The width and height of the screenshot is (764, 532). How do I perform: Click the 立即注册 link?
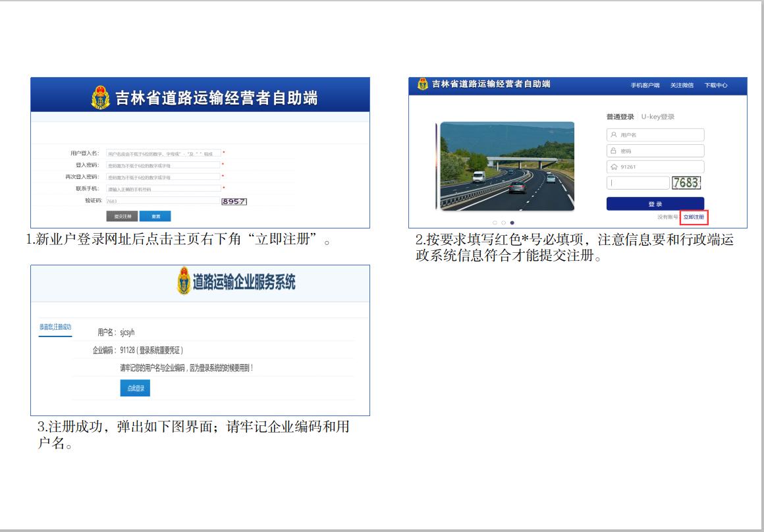click(x=694, y=217)
